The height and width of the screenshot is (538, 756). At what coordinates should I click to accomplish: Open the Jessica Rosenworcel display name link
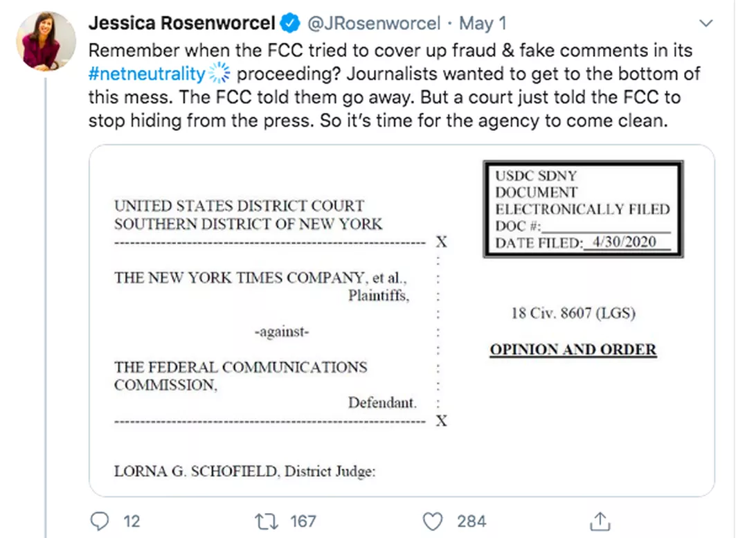(181, 24)
